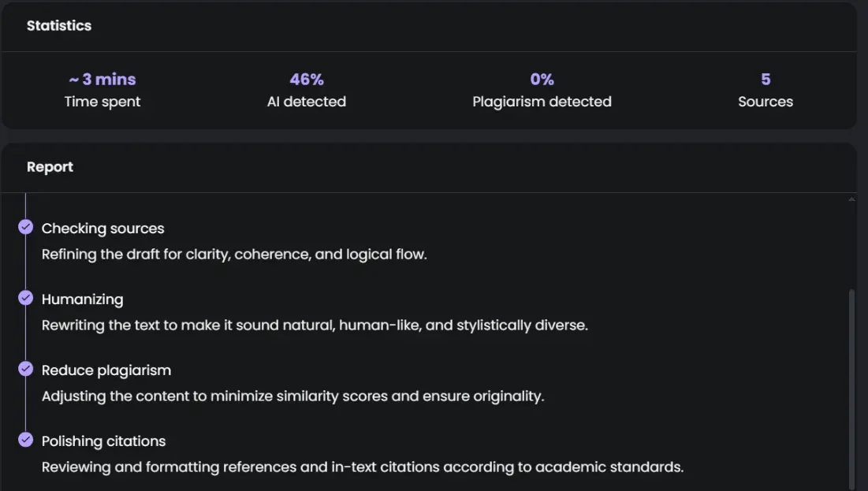Image resolution: width=868 pixels, height=491 pixels.
Task: Open the Checking sources step title
Action: tap(103, 229)
